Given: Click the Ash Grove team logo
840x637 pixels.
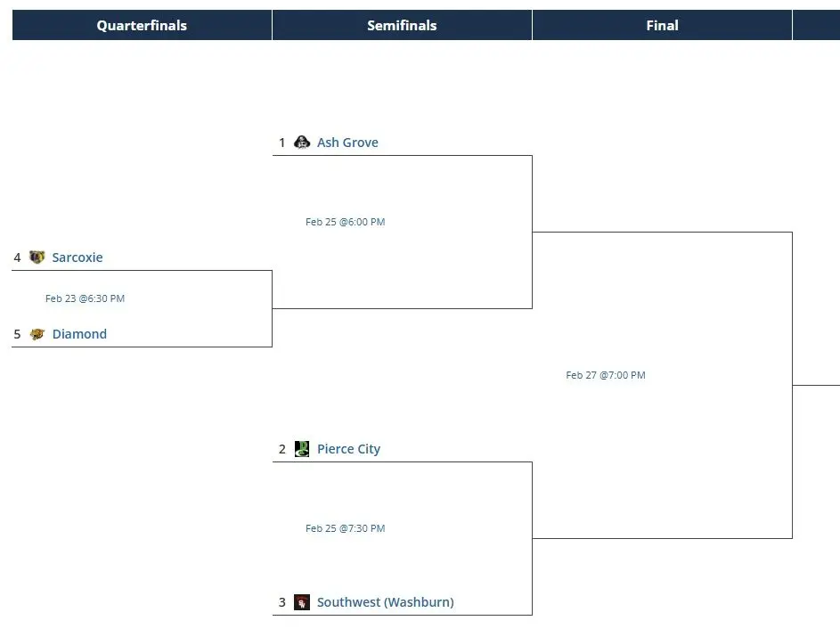Looking at the screenshot, I should (302, 142).
